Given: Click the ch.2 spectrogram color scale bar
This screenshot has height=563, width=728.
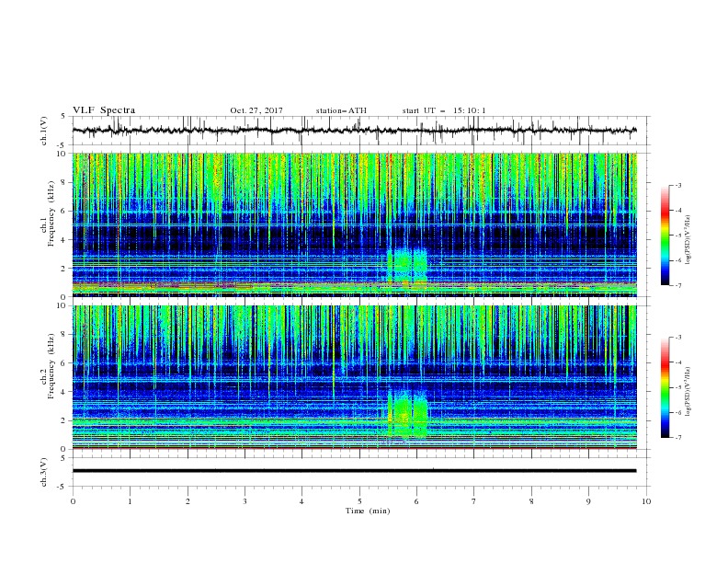Looking at the screenshot, I should pyautogui.click(x=665, y=387).
